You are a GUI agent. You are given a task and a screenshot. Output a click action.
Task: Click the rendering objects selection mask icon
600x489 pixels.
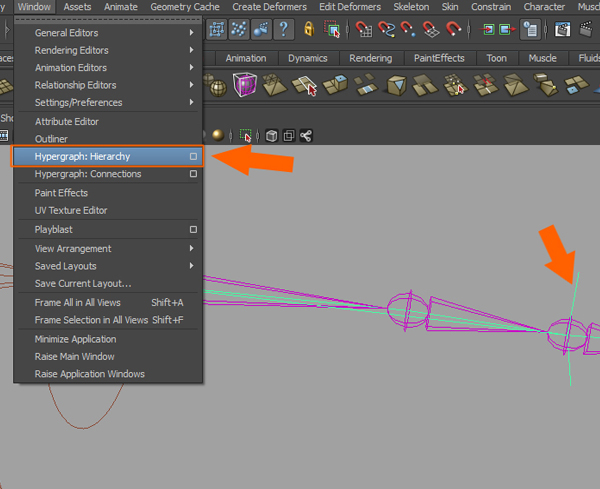261,29
